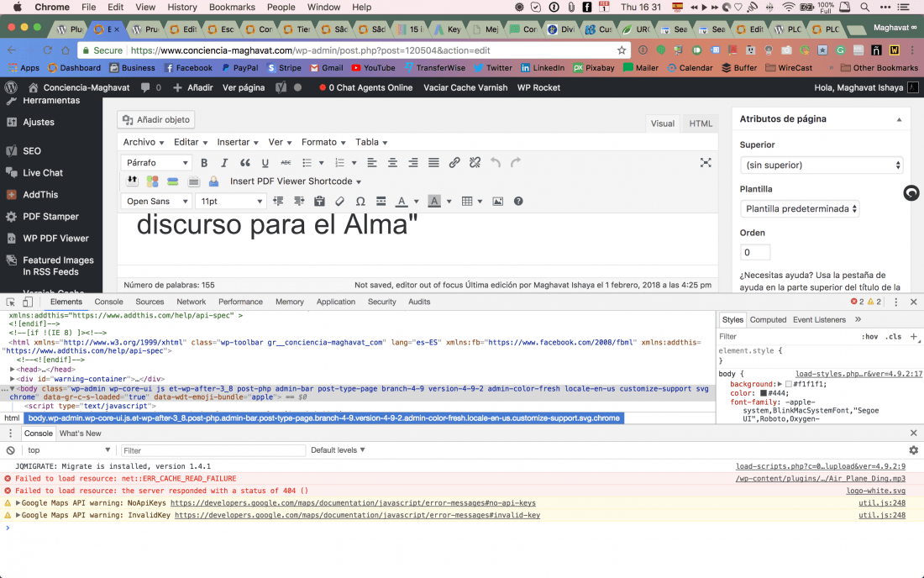Open the Formato editor menu
This screenshot has width=924, height=578.
323,142
